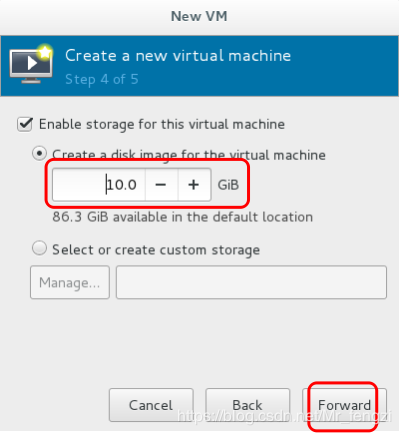Click the custom storage path text field
The width and height of the screenshot is (401, 435).
[x=251, y=282]
